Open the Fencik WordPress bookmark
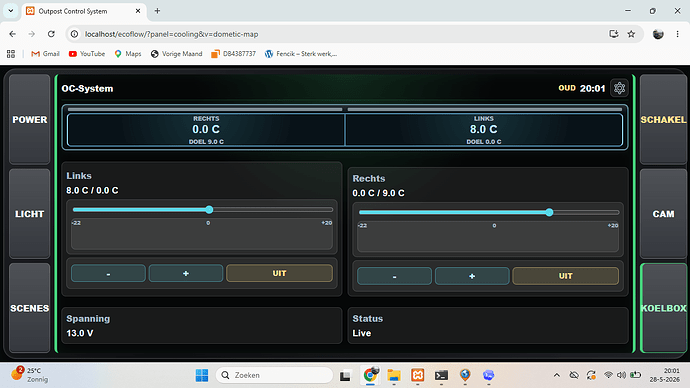Image resolution: width=690 pixels, height=388 pixels. coord(301,54)
